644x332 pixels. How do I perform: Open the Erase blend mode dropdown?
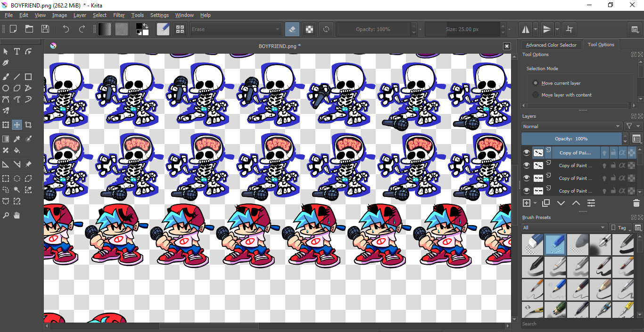point(235,29)
